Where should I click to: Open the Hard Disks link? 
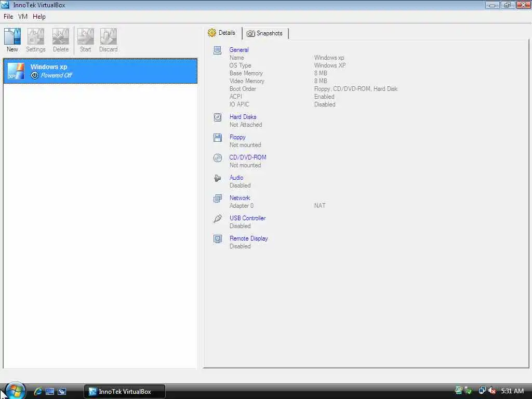pyautogui.click(x=243, y=117)
